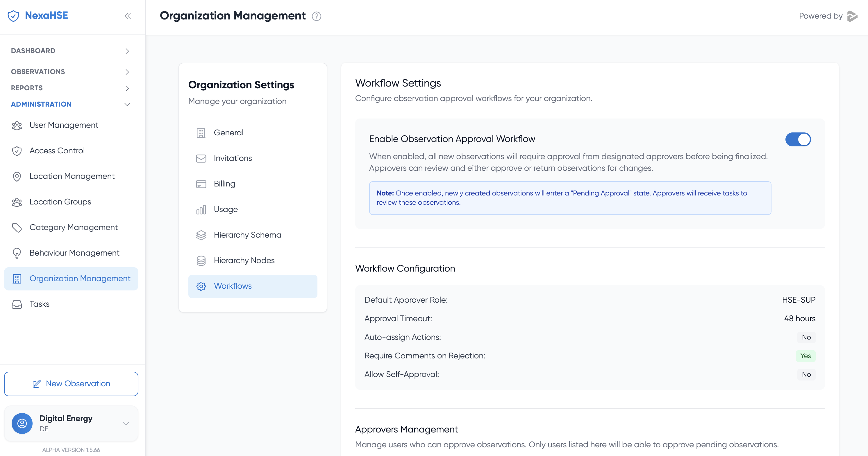Click the NexaHSE shield logo icon
The width and height of the screenshot is (868, 456).
(x=13, y=15)
